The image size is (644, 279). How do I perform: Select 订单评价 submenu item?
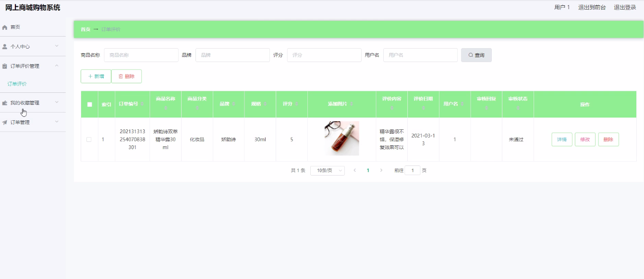tap(17, 84)
